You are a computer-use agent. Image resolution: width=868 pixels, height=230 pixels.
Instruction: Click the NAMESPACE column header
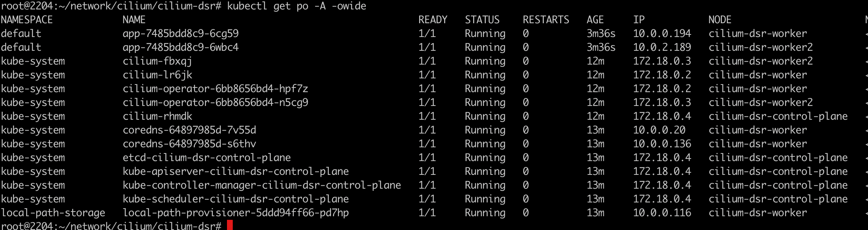[x=27, y=20]
